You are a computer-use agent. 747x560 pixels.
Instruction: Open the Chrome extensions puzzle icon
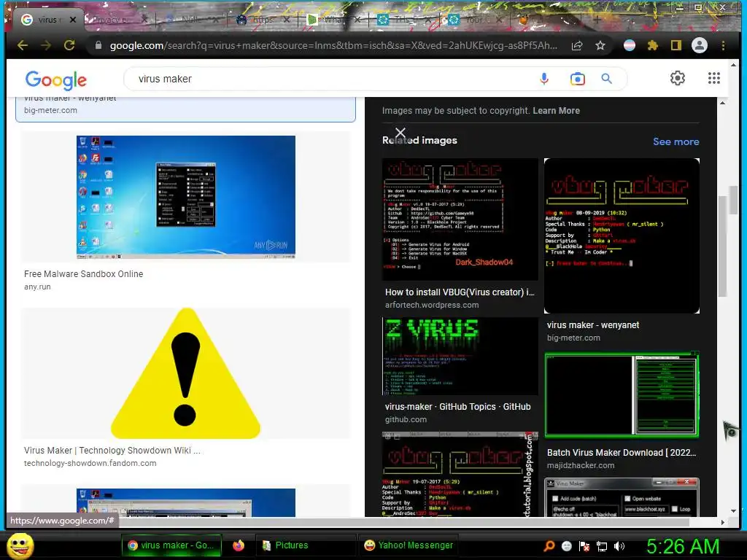click(653, 46)
